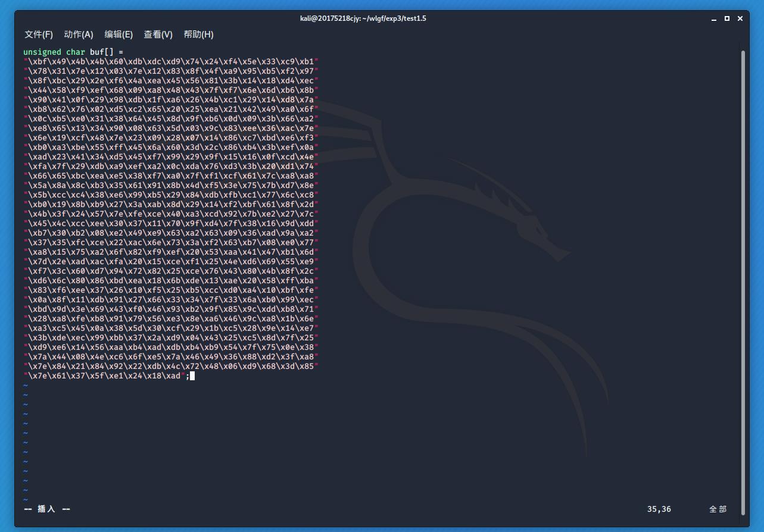The image size is (764, 532).
Task: Close the terminal window
Action: coord(740,19)
